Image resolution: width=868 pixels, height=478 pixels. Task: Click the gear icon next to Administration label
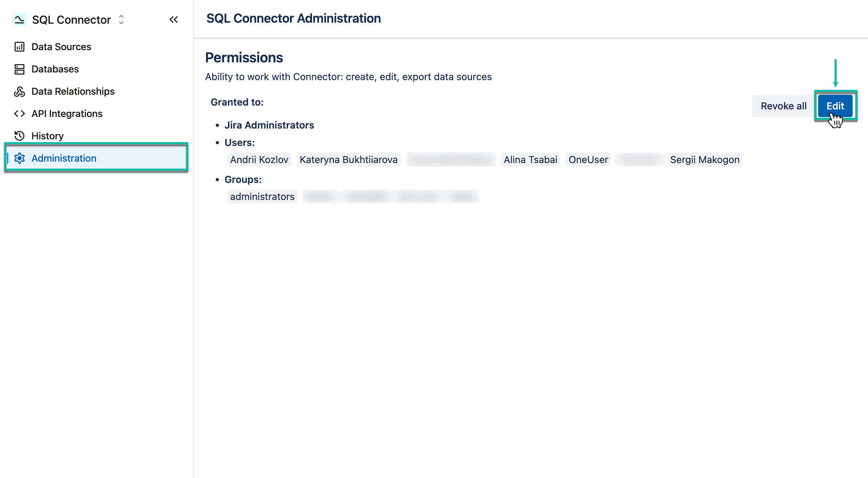pyautogui.click(x=20, y=158)
